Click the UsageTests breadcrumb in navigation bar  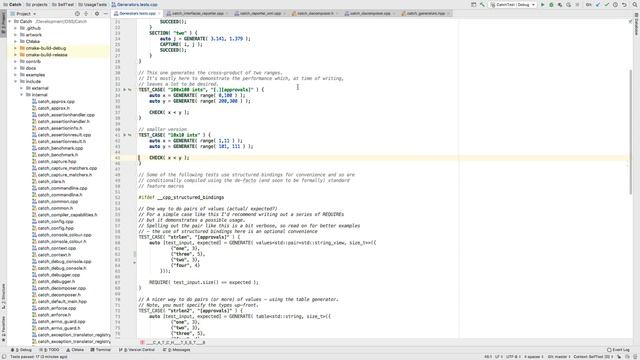(x=92, y=4)
